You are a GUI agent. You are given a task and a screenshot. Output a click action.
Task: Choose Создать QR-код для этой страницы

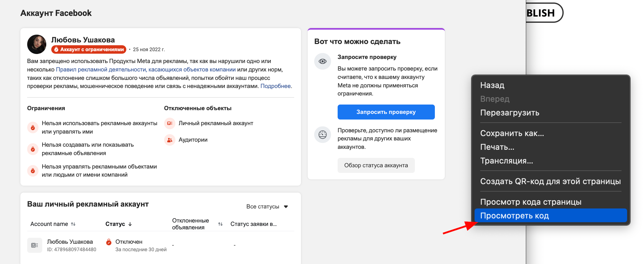551,181
